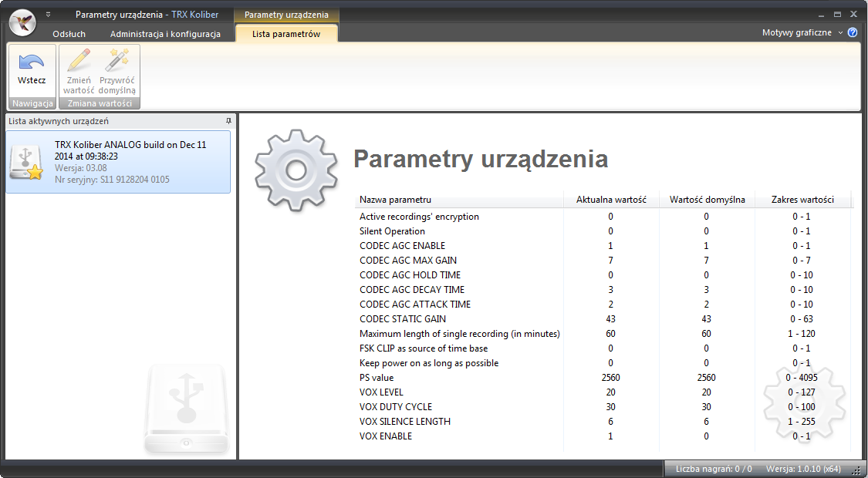Select the Silent Operation parameter row
Screen dimensions: 868x478
pyautogui.click(x=603, y=231)
